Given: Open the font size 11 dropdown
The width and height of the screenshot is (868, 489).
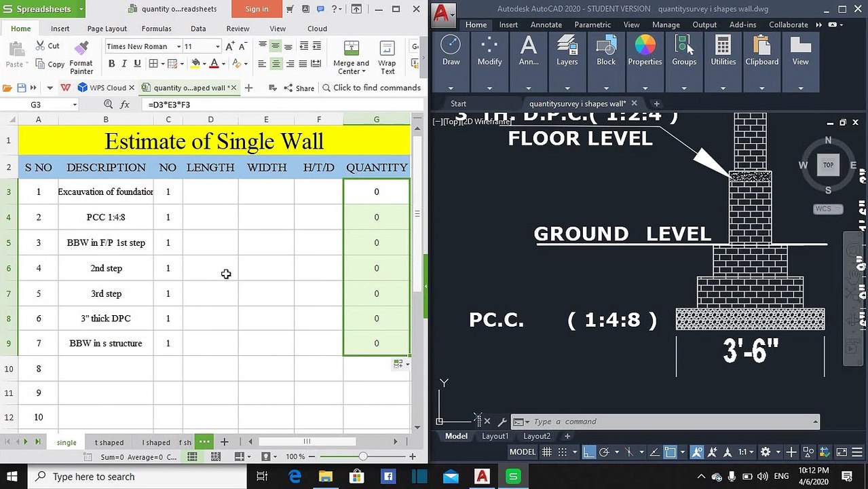Looking at the screenshot, I should [217, 47].
